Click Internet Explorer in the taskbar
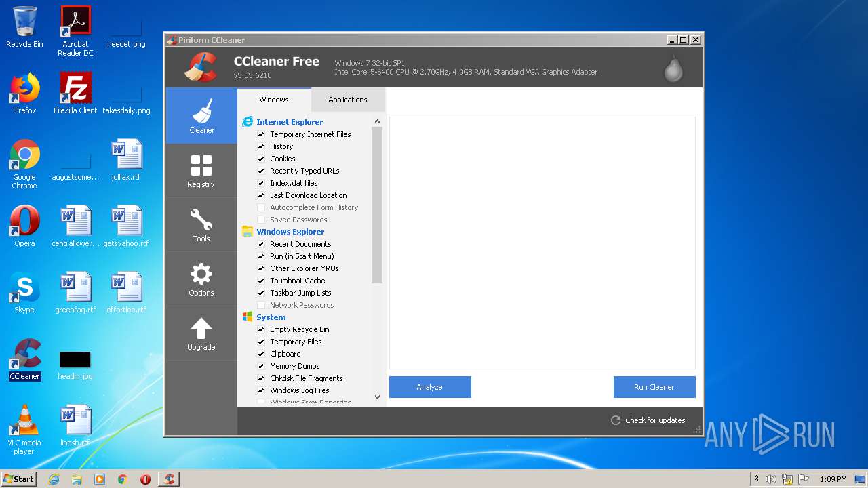The height and width of the screenshot is (488, 868). (54, 479)
